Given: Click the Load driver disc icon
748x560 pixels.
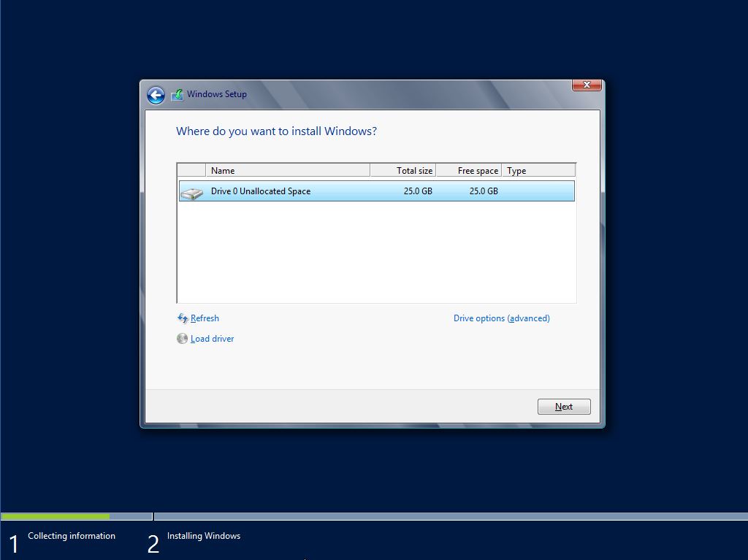Looking at the screenshot, I should [182, 339].
